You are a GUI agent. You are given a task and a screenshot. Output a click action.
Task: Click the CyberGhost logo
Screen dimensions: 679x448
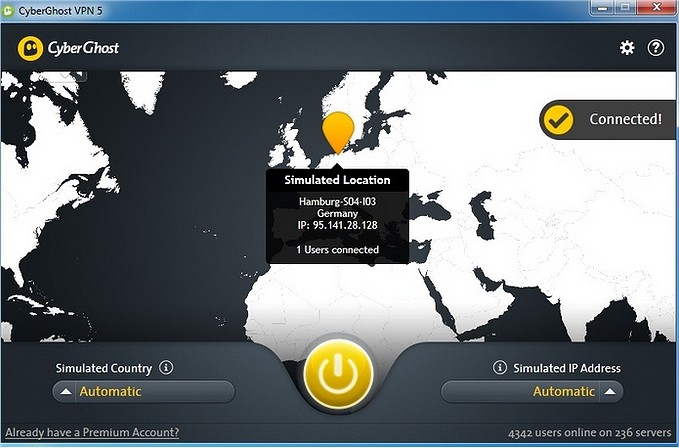(x=68, y=48)
